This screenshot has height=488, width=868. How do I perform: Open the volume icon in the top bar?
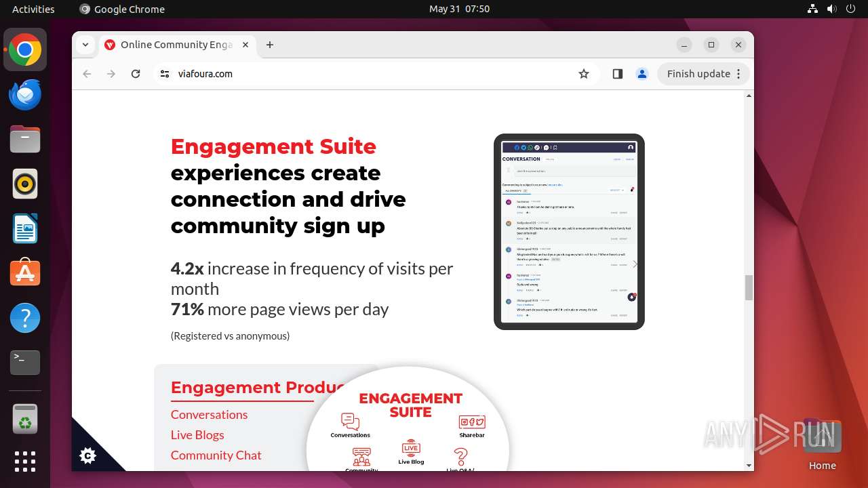(x=831, y=9)
